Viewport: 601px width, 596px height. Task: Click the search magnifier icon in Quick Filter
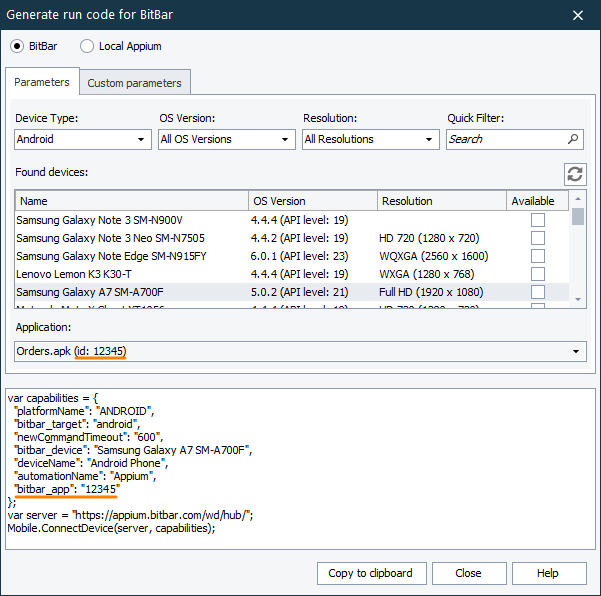click(x=574, y=139)
